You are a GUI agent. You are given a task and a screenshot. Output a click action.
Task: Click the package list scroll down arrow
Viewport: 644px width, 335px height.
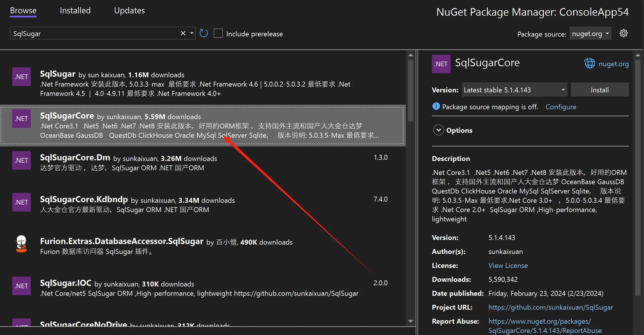click(410, 321)
